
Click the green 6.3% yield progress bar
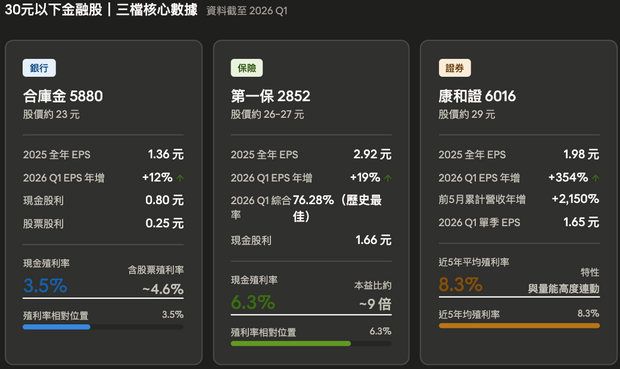311,344
